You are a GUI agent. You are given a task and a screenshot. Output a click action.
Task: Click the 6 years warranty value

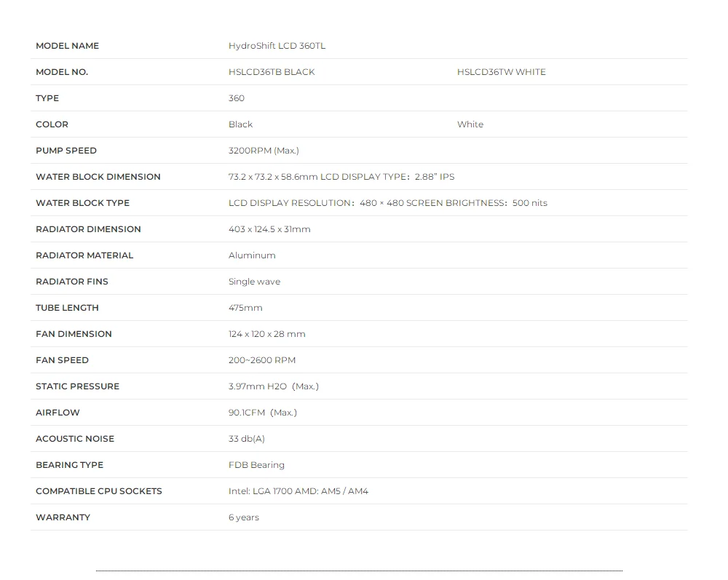[x=243, y=517]
